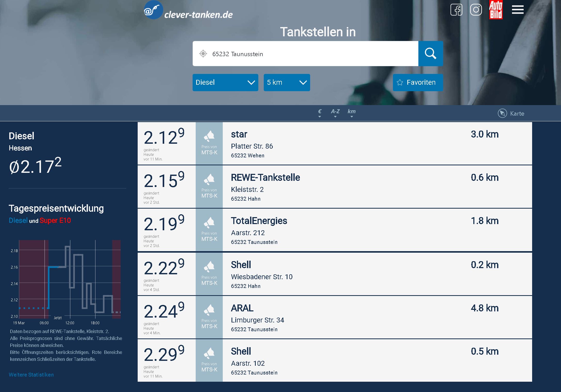561x392 pixels.
Task: Click the 0.5 km distance value
Action: [x=485, y=351]
